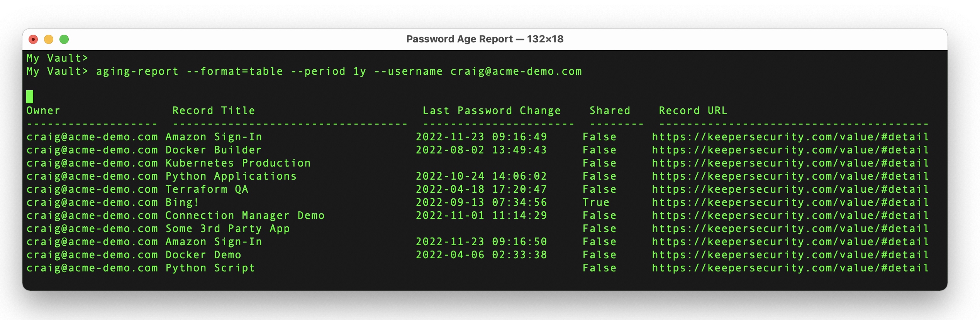The height and width of the screenshot is (320, 980).
Task: Maximize the terminal using green button
Action: click(64, 39)
